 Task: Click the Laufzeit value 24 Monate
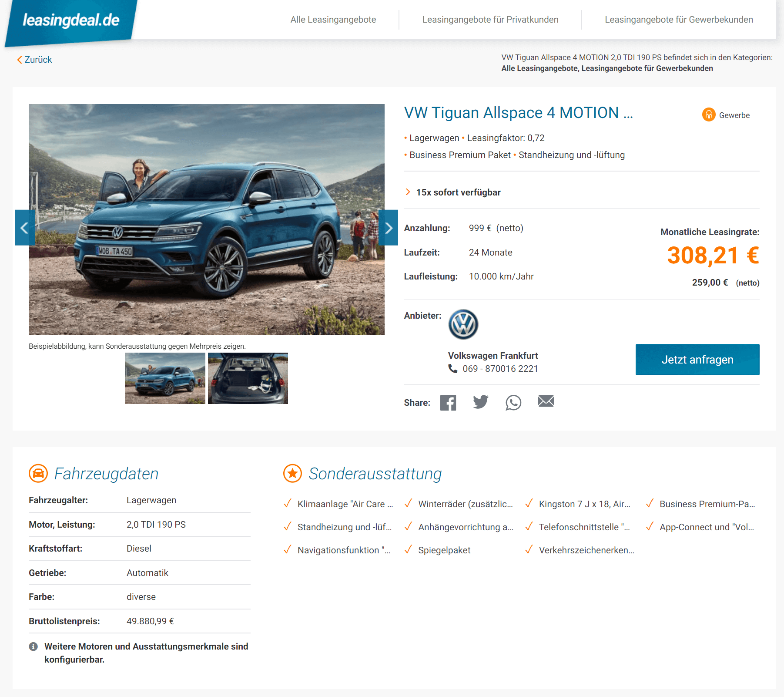click(491, 253)
